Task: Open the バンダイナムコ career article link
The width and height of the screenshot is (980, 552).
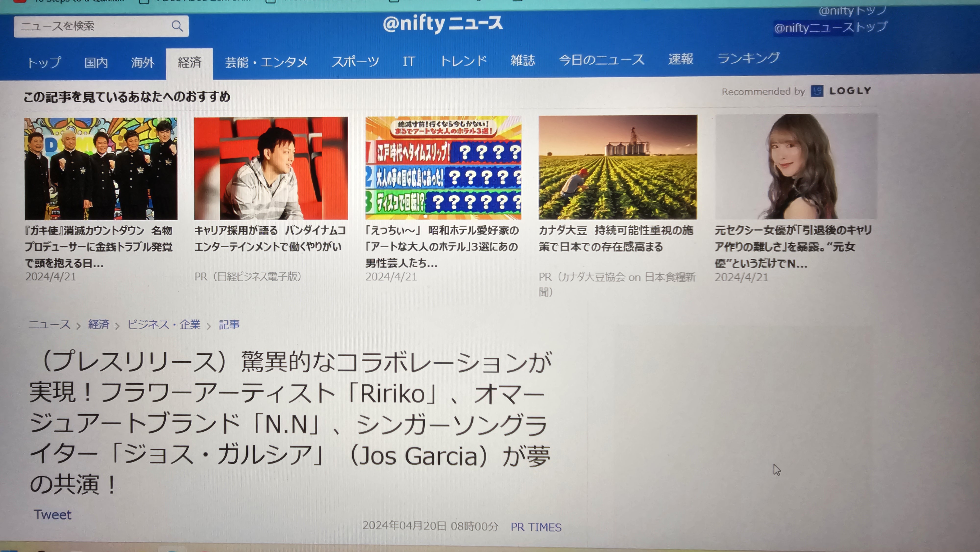Action: pyautogui.click(x=269, y=239)
